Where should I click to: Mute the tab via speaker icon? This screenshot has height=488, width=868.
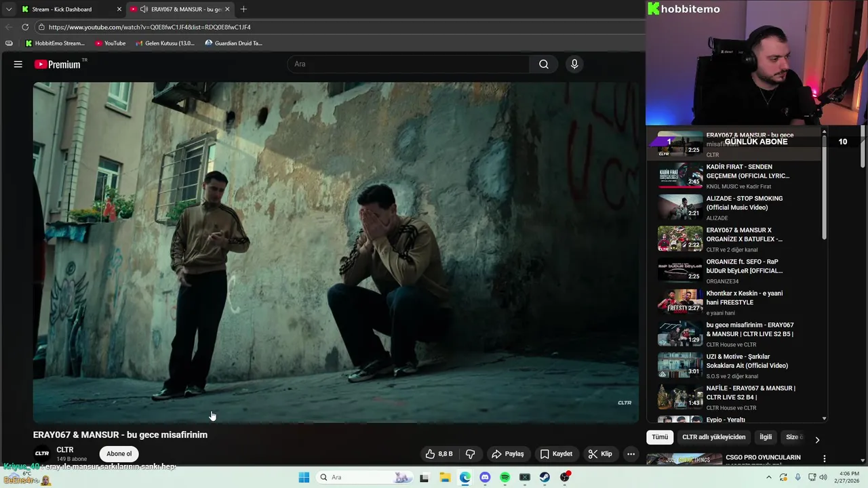coord(144,9)
